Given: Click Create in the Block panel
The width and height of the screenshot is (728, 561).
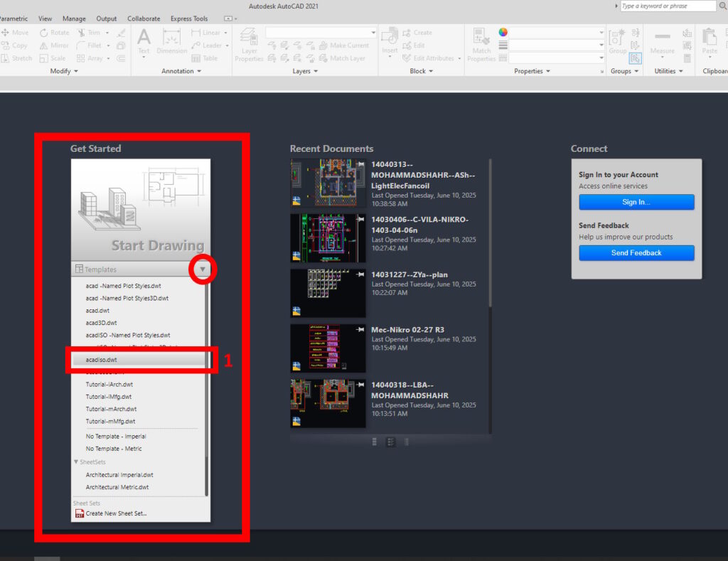Looking at the screenshot, I should point(417,33).
